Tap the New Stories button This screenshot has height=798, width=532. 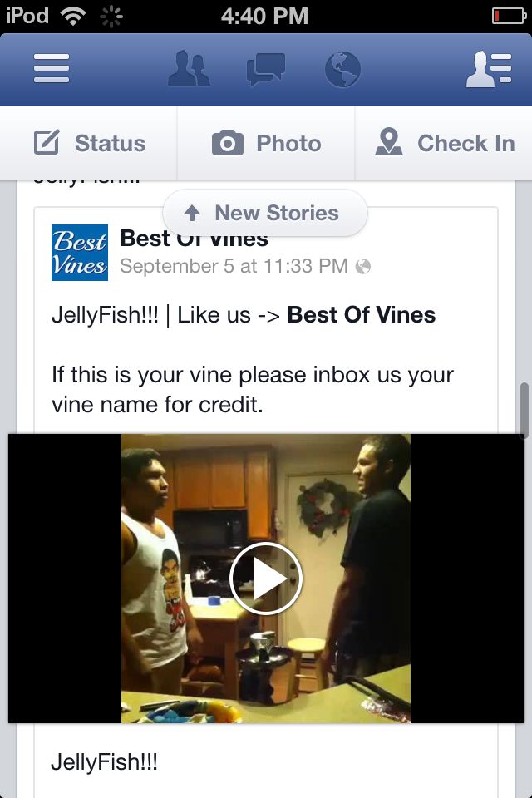264,213
